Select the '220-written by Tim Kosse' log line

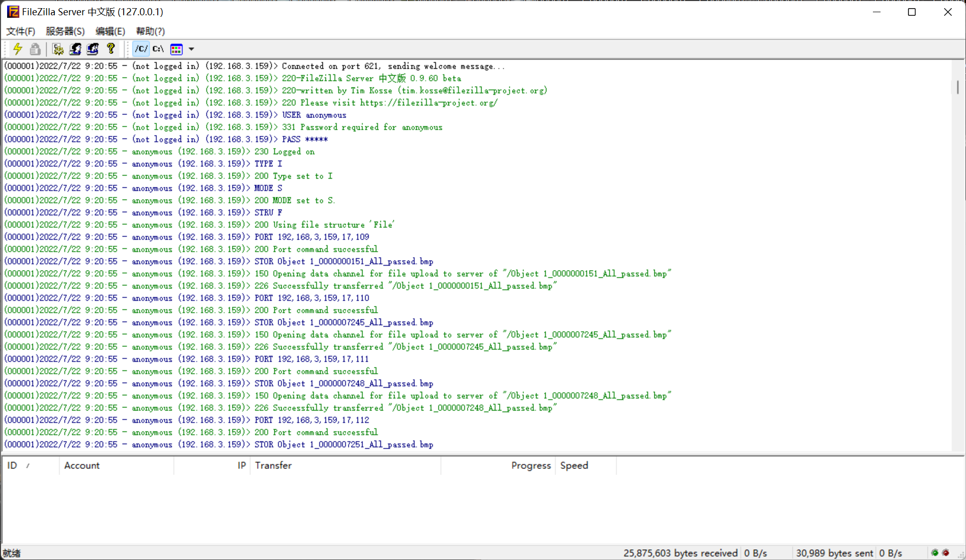pos(276,91)
